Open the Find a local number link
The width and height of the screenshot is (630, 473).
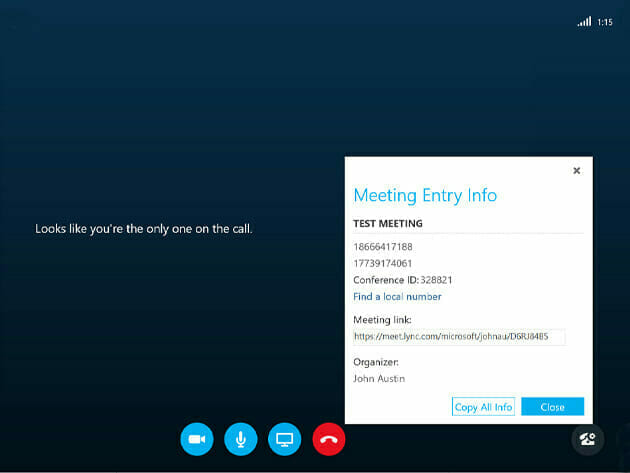(397, 297)
